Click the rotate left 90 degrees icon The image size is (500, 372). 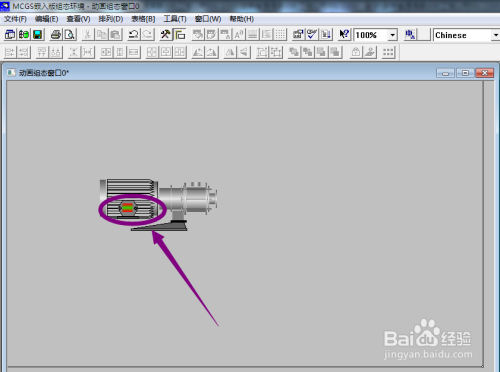[x=198, y=52]
